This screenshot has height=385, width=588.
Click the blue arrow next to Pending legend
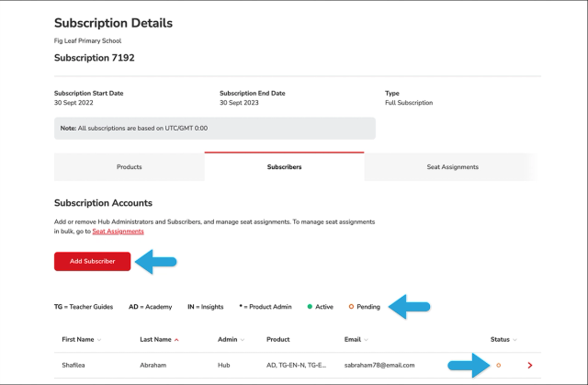click(409, 307)
